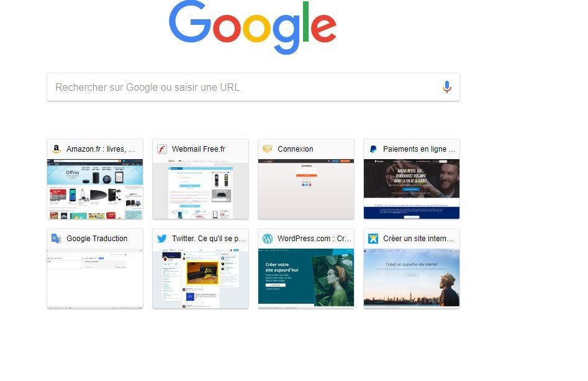The image size is (588, 381).
Task: Click the 'Paiements en ligne' tile title
Action: 419,149
